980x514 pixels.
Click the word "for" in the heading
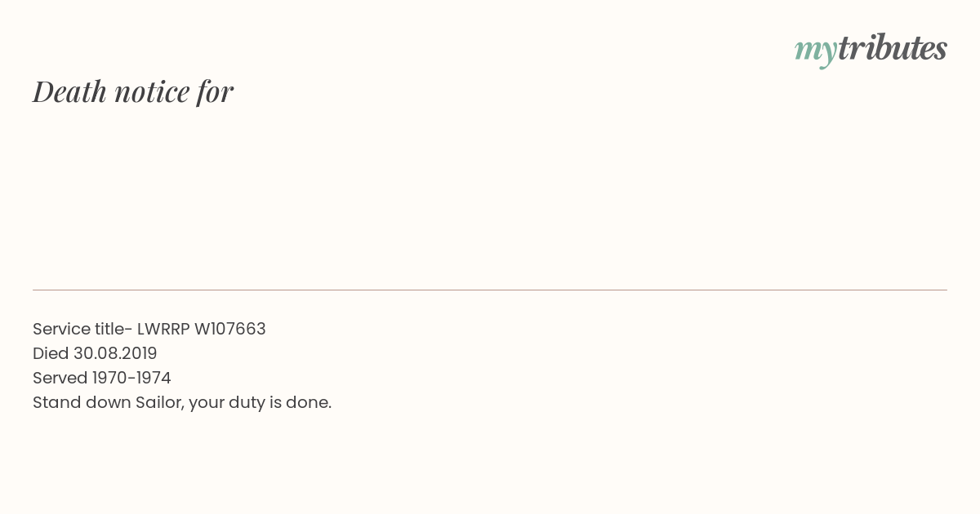[216, 91]
